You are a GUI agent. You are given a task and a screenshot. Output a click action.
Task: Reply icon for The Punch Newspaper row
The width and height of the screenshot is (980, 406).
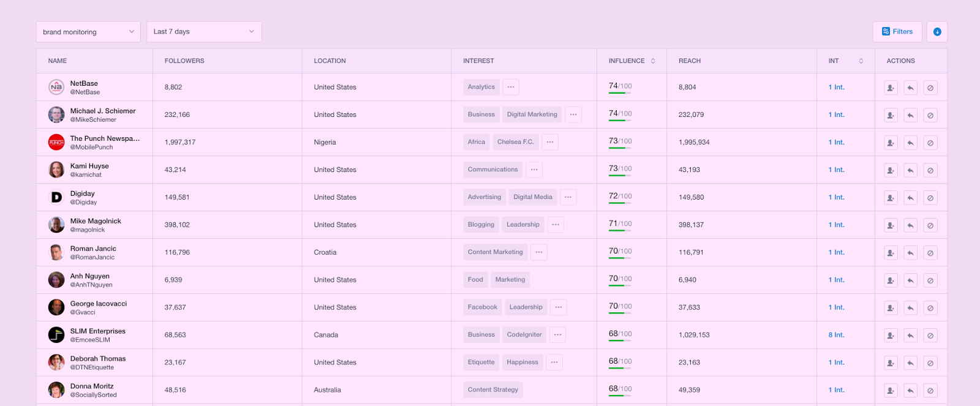click(911, 143)
